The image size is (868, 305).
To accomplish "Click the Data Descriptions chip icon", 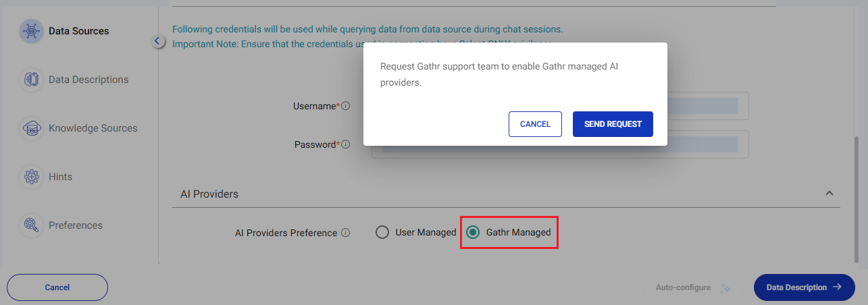I will tap(32, 80).
